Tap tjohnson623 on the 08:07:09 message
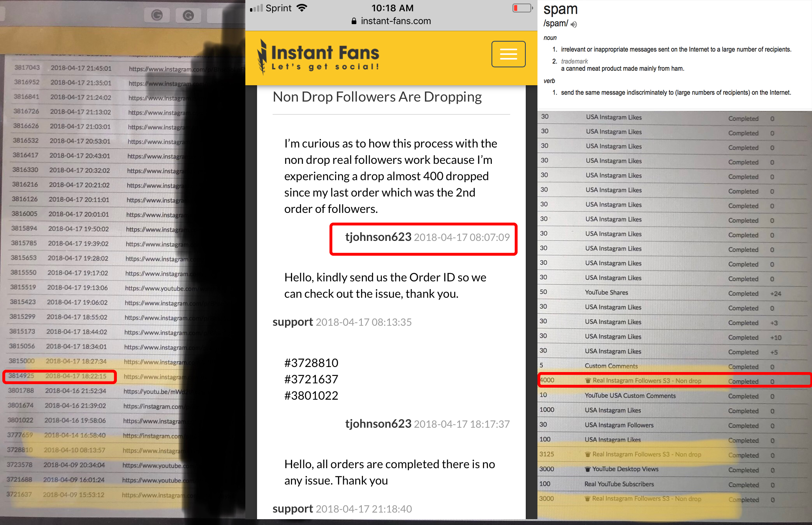812x525 pixels. tap(378, 237)
